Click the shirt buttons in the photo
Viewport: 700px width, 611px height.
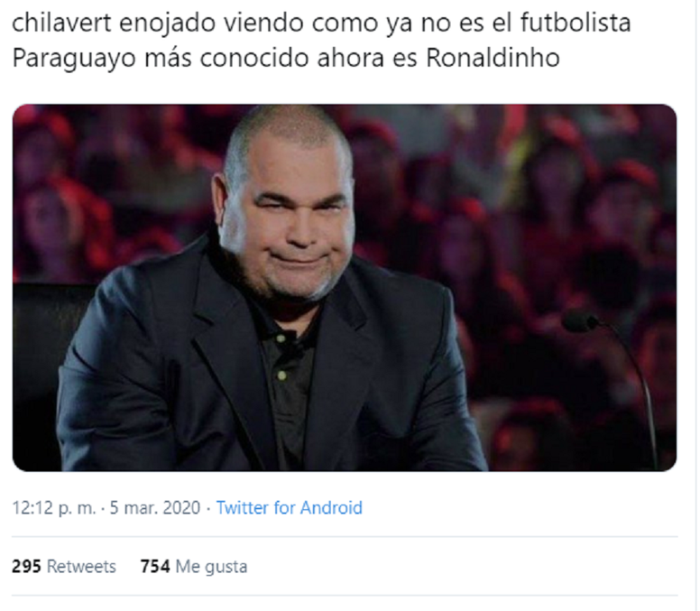pos(281,357)
